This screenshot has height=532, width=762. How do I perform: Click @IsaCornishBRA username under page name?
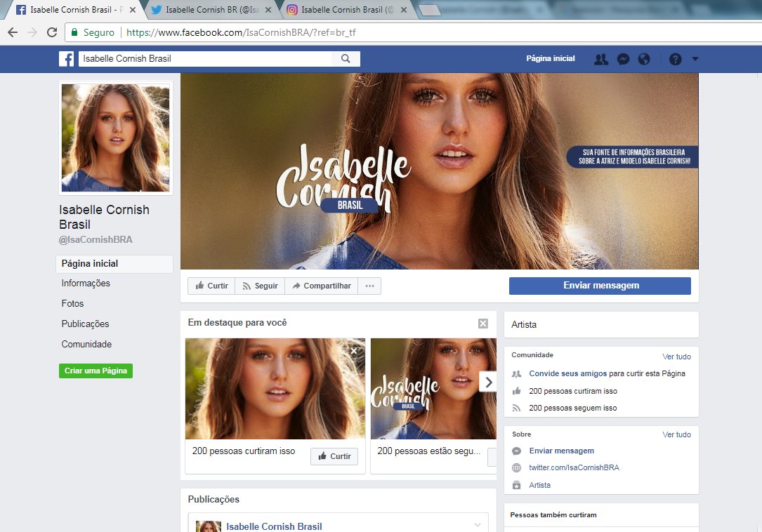[x=96, y=239]
